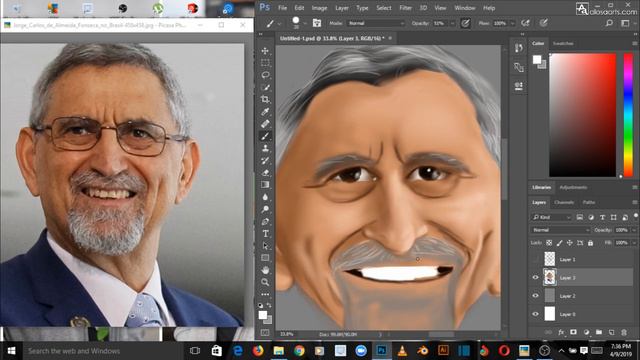Hide Layer 0 using its eye icon
This screenshot has width=640, height=360.
(x=536, y=314)
